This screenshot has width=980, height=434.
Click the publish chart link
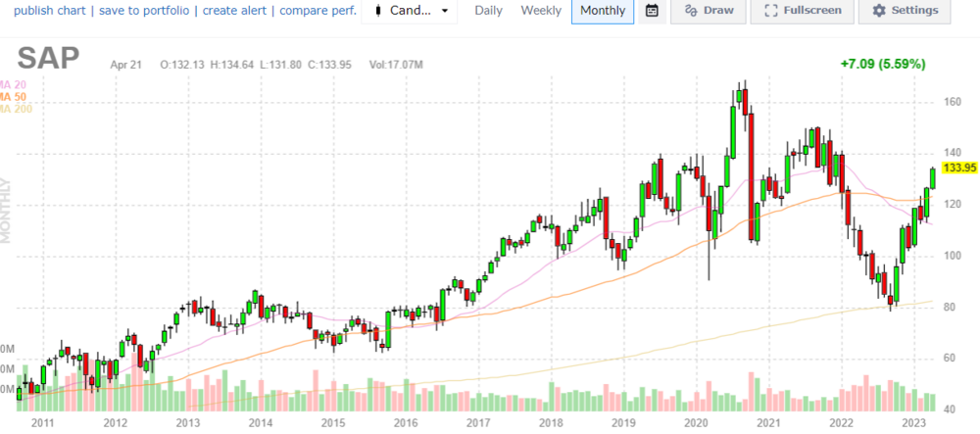[42, 11]
